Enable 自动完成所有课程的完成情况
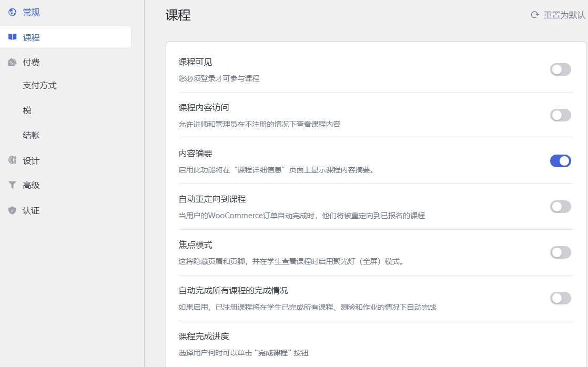This screenshot has height=367, width=588. tap(561, 298)
